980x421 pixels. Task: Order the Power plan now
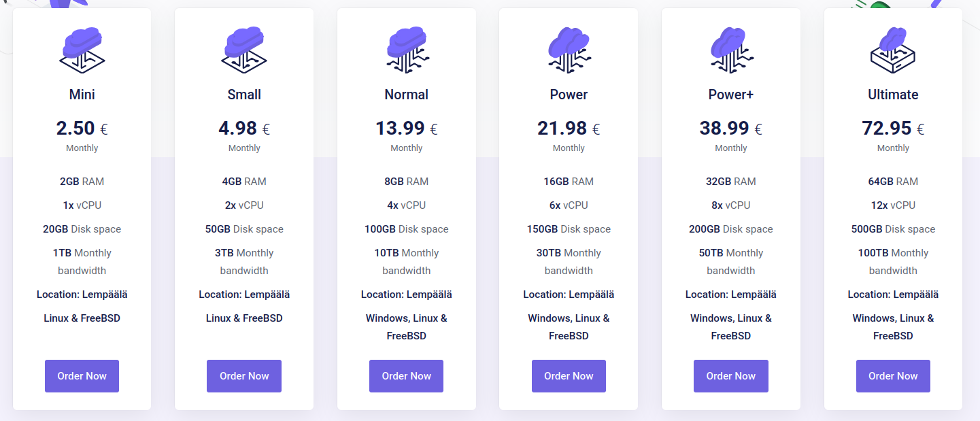(569, 376)
